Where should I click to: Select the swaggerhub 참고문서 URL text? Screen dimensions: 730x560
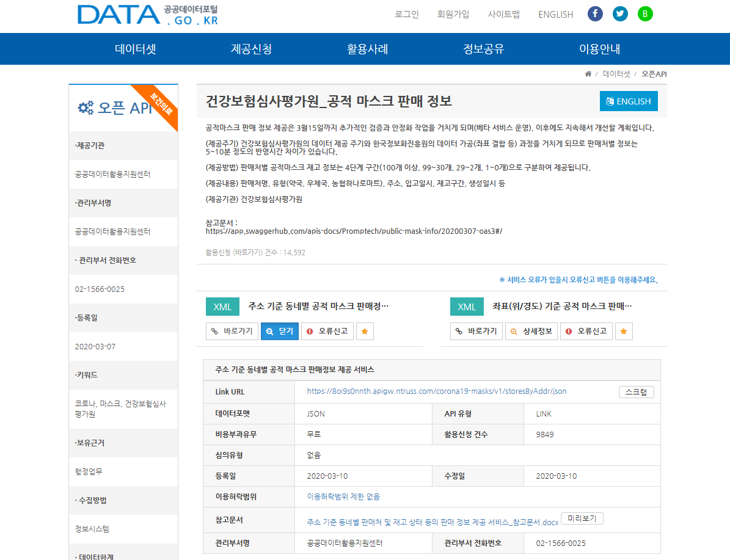(354, 231)
